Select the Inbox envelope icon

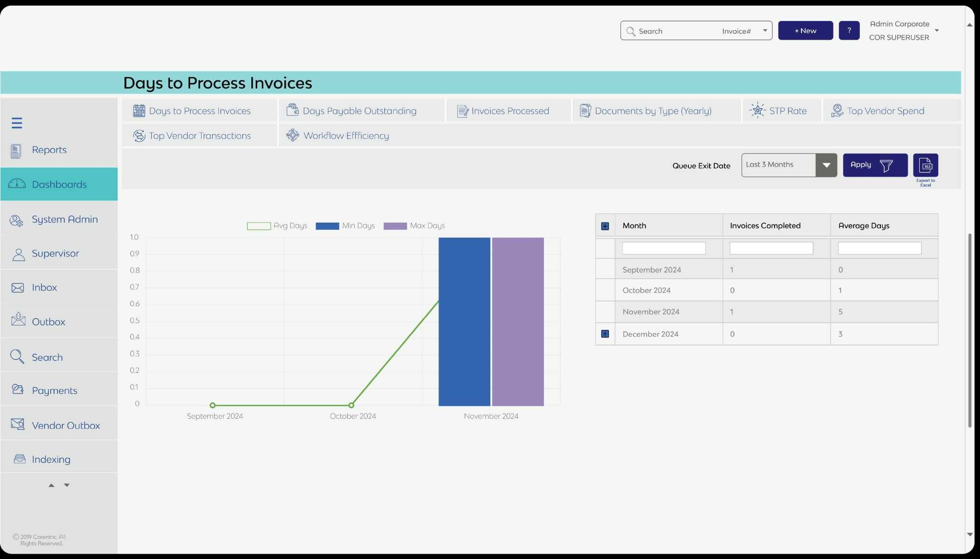[17, 287]
